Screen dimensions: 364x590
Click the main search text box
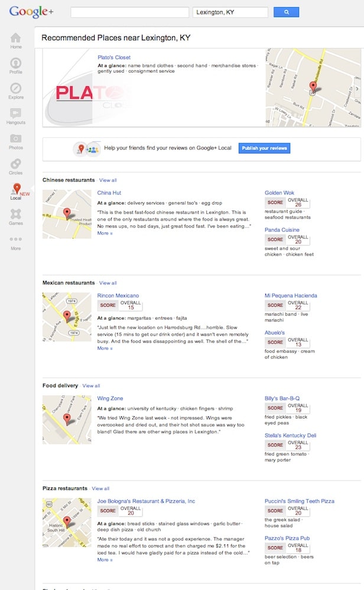pos(130,12)
